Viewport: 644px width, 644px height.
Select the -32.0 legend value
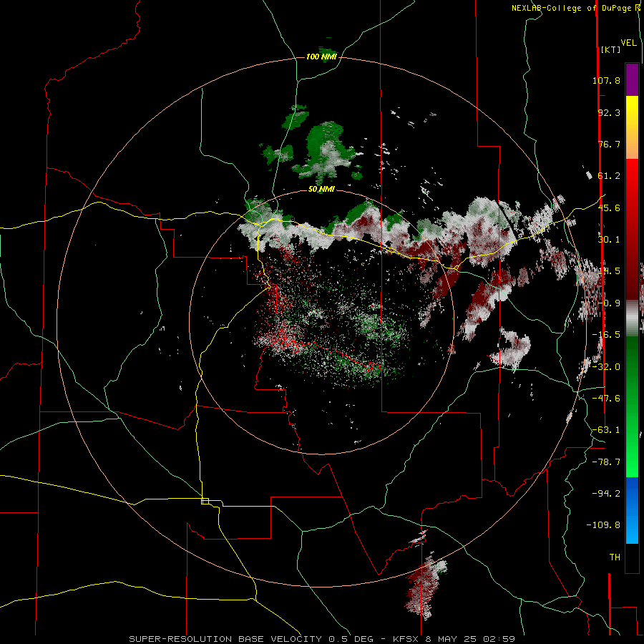tap(606, 367)
